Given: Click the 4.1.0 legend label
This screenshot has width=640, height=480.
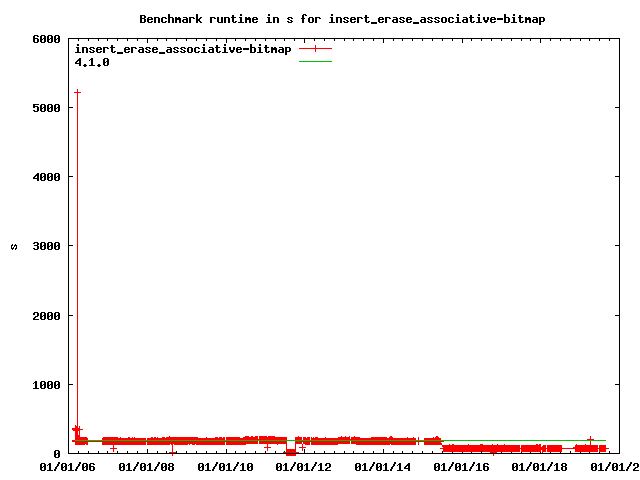Looking at the screenshot, I should coord(92,61).
